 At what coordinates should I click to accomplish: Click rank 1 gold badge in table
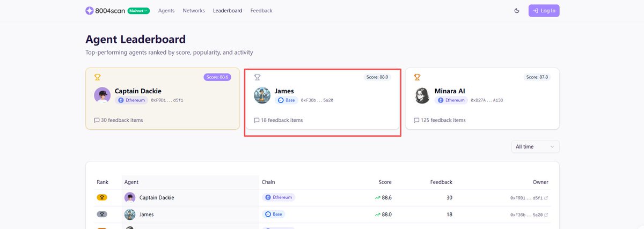pyautogui.click(x=102, y=197)
